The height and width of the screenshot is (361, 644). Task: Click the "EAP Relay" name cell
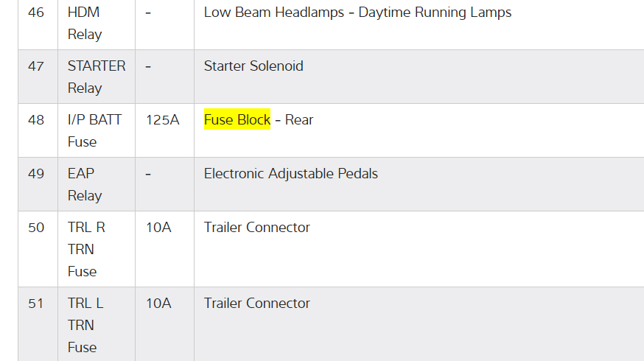tap(85, 184)
